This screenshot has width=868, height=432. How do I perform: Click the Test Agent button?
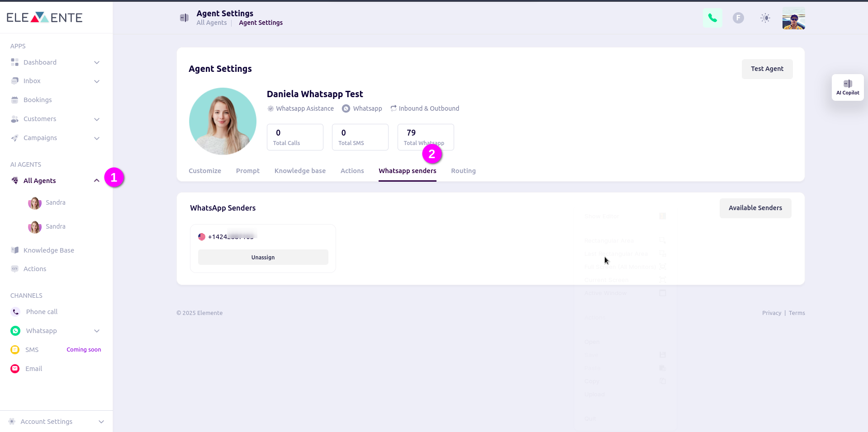[x=767, y=69]
